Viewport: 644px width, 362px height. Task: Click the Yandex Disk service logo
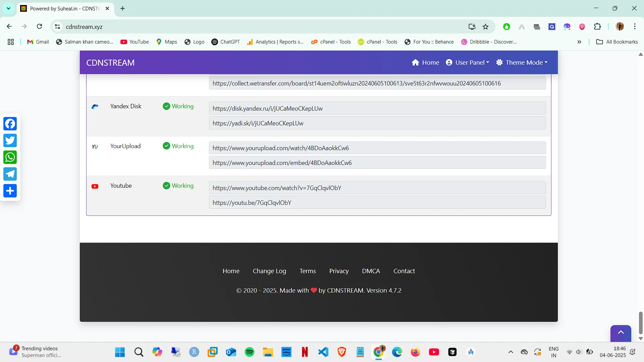coord(95,107)
